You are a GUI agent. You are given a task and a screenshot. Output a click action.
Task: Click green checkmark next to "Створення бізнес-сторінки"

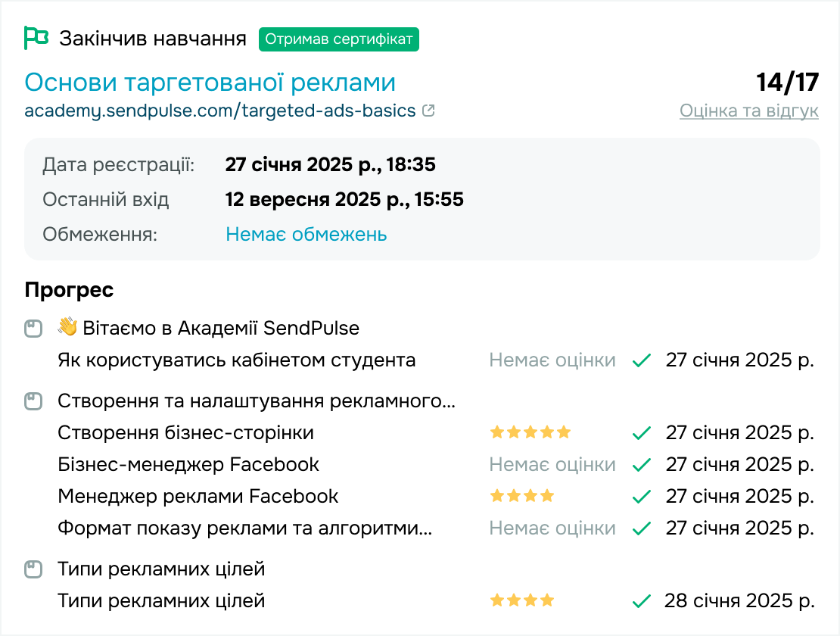(641, 432)
